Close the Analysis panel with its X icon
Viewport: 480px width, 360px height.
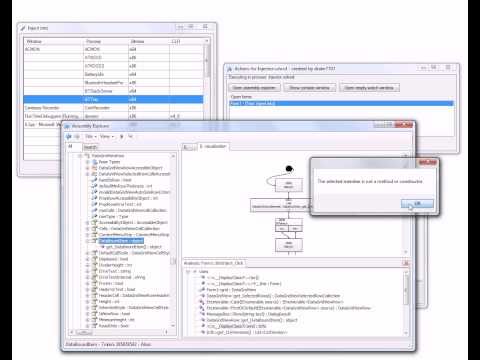pyautogui.click(x=406, y=263)
